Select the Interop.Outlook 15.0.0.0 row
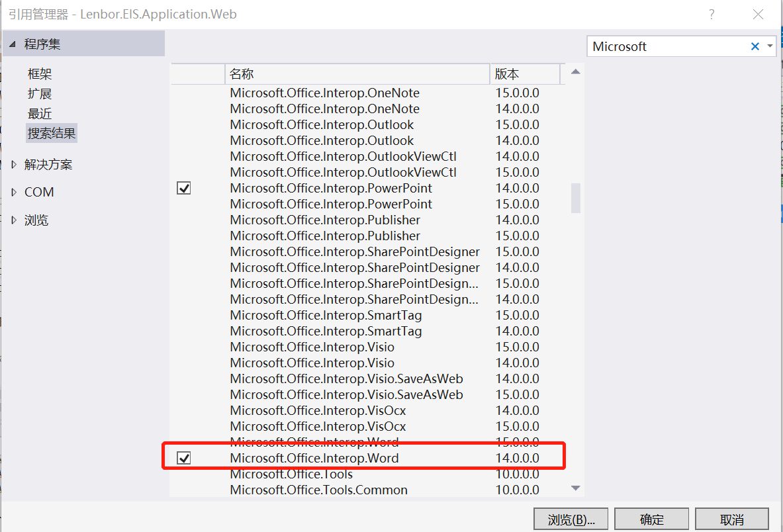Image resolution: width=783 pixels, height=532 pixels. pyautogui.click(x=368, y=125)
